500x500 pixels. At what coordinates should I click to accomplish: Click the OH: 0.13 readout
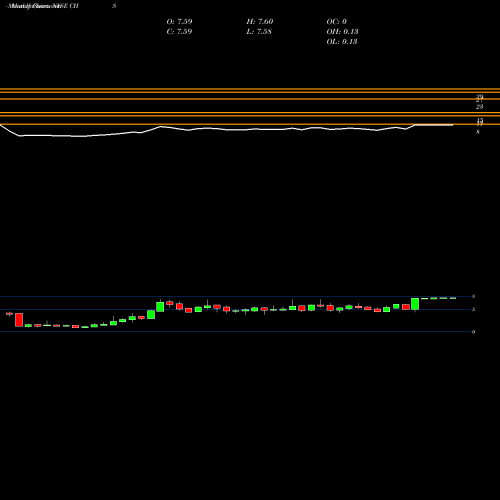click(342, 32)
